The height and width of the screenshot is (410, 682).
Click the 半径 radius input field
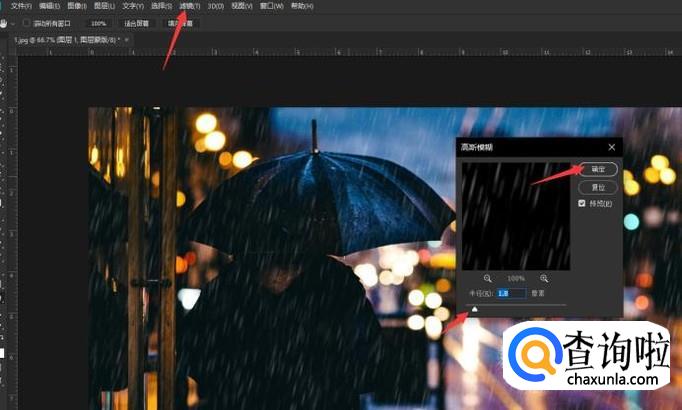pyautogui.click(x=511, y=293)
